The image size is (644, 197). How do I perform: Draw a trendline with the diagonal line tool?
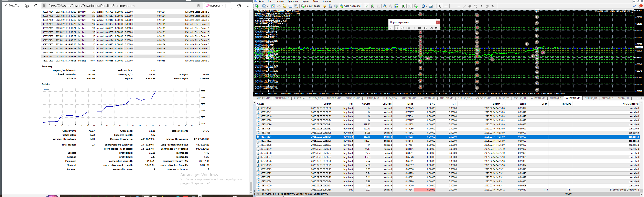(464, 6)
